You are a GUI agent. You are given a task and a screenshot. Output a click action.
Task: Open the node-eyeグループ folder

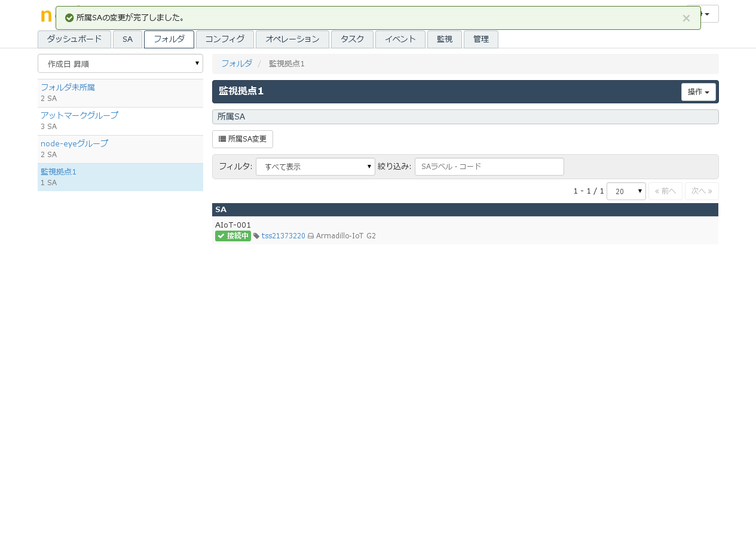point(74,143)
